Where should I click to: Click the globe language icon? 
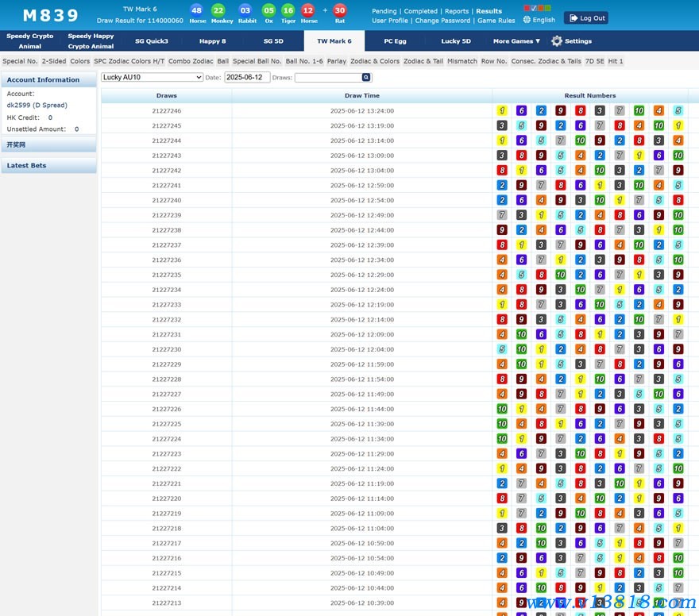[526, 20]
